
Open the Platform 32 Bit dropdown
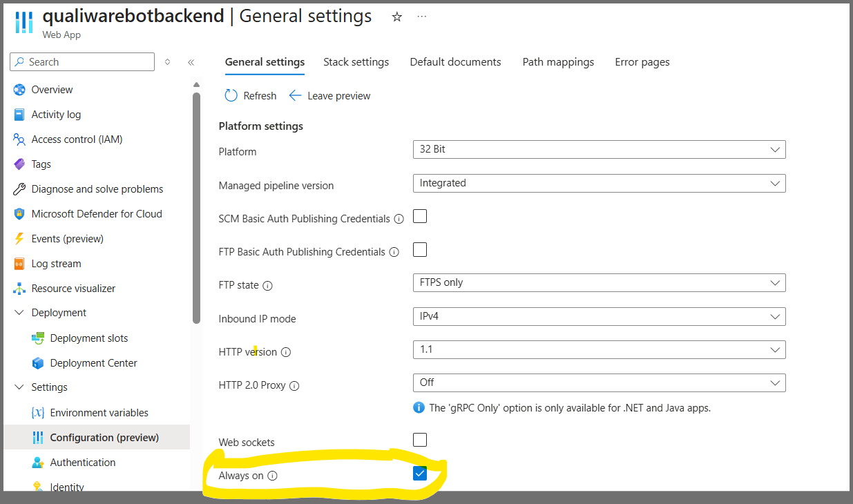[x=599, y=149]
